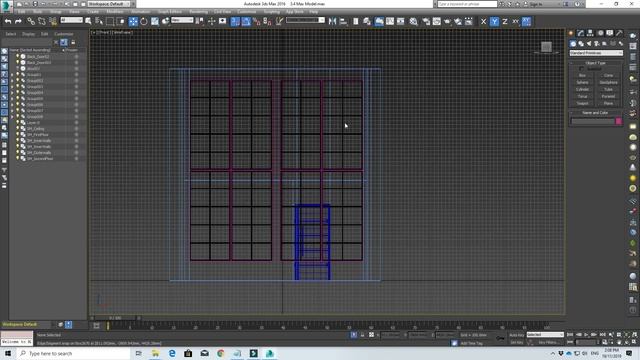The width and height of the screenshot is (640, 360).
Task: Click the Set Key button
Action: coord(516,342)
